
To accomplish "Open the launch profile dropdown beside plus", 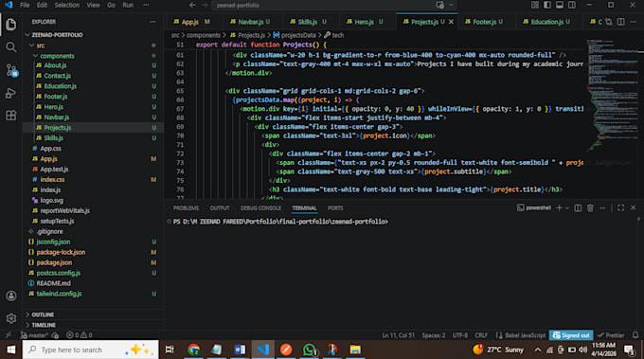I will [x=567, y=208].
